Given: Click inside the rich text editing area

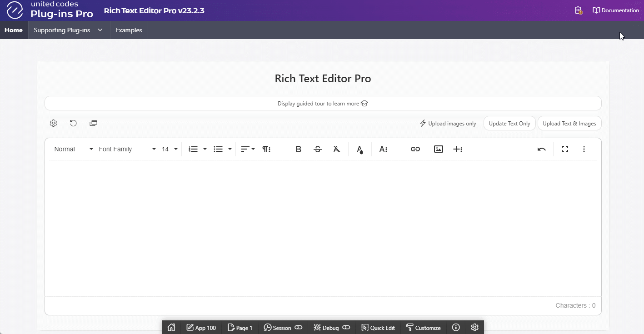Looking at the screenshot, I should click(323, 228).
